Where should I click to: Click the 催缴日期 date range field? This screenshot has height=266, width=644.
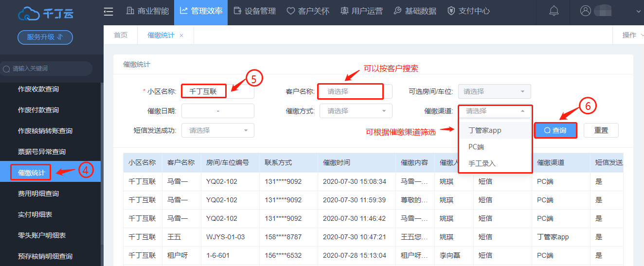point(217,111)
